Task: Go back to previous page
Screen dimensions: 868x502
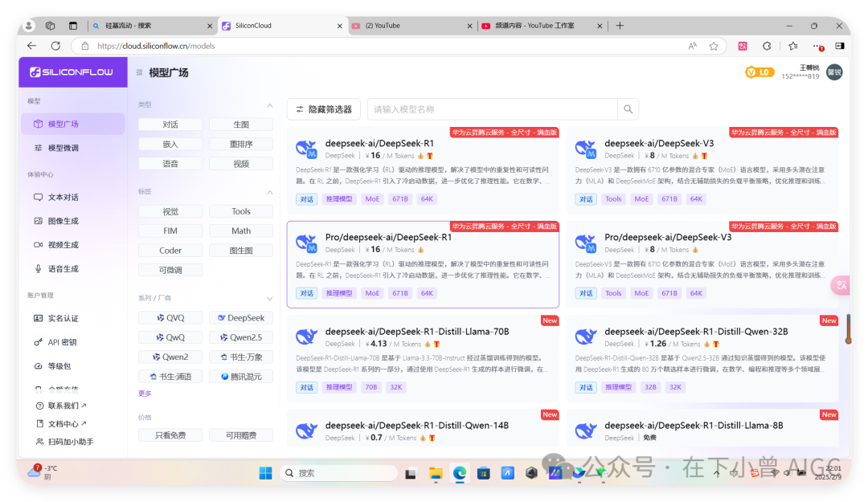Action: [31, 46]
